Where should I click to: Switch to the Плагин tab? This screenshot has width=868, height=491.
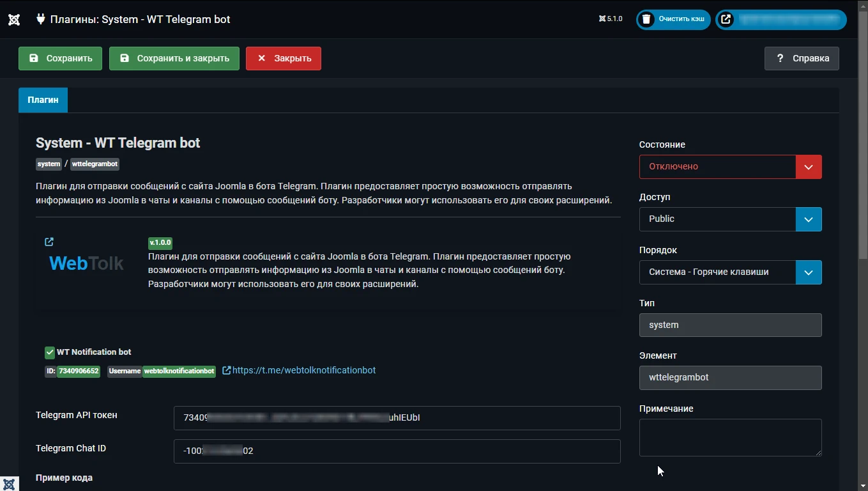43,100
